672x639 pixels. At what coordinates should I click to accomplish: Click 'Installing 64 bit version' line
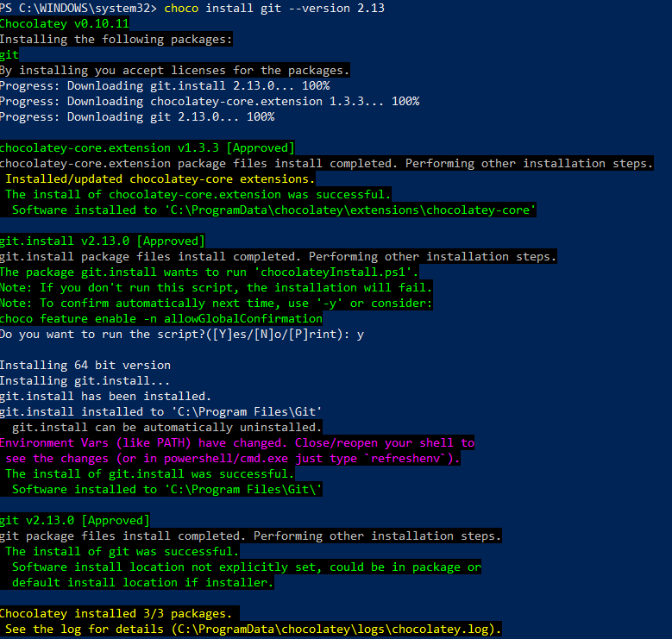coord(85,365)
